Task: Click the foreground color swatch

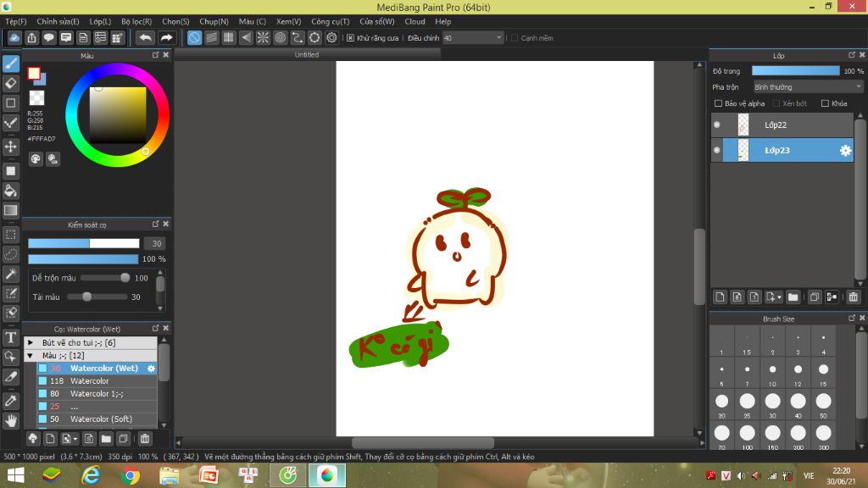Action: point(34,73)
